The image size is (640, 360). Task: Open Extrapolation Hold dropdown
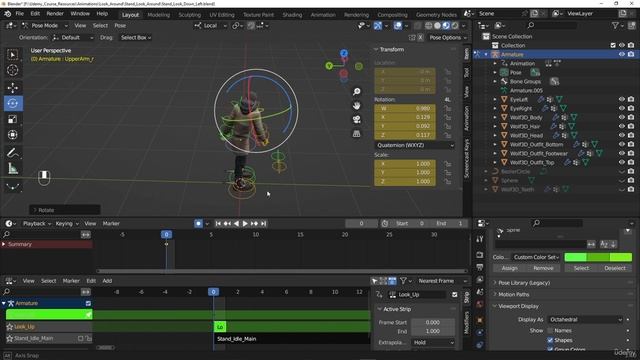[x=433, y=342]
